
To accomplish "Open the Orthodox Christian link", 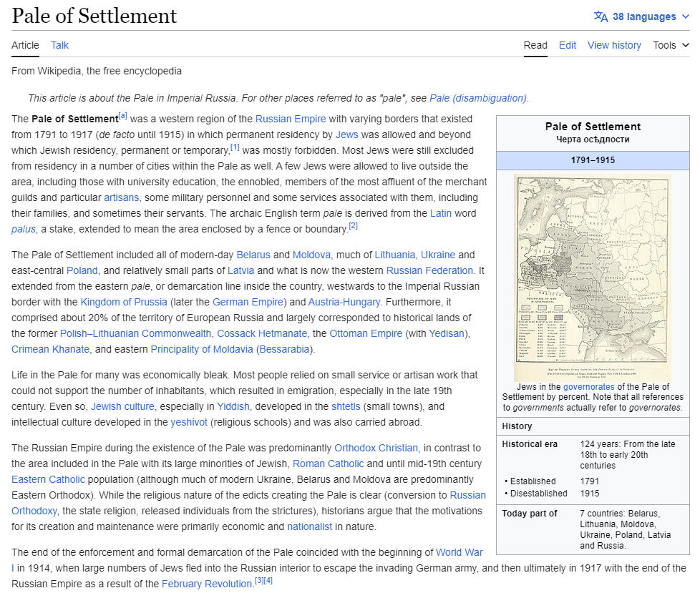I will tap(376, 448).
